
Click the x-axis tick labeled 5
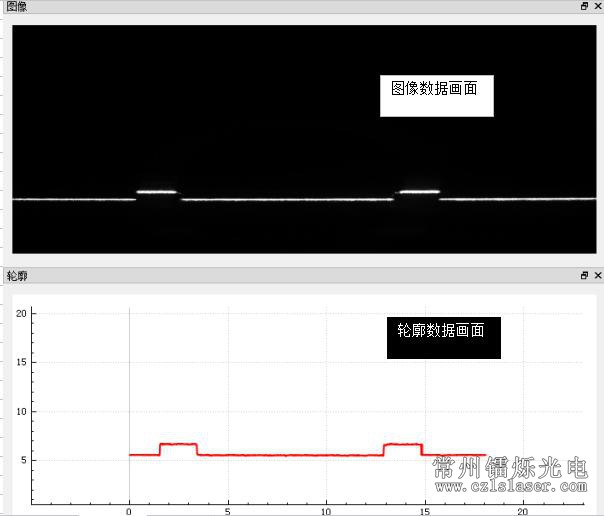[x=228, y=510]
